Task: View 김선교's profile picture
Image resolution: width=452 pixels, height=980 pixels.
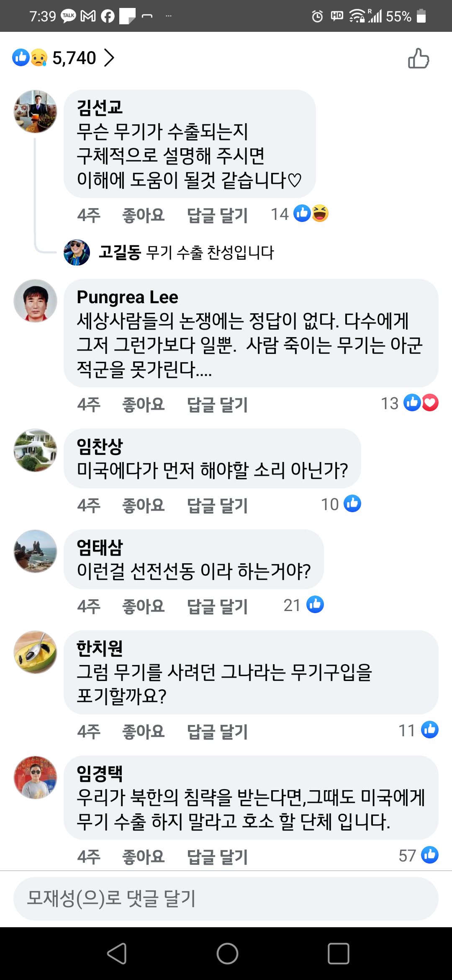Action: tap(36, 111)
